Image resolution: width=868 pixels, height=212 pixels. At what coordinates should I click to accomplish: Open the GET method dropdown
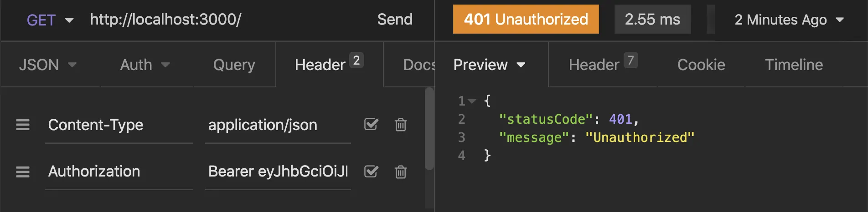(50, 20)
